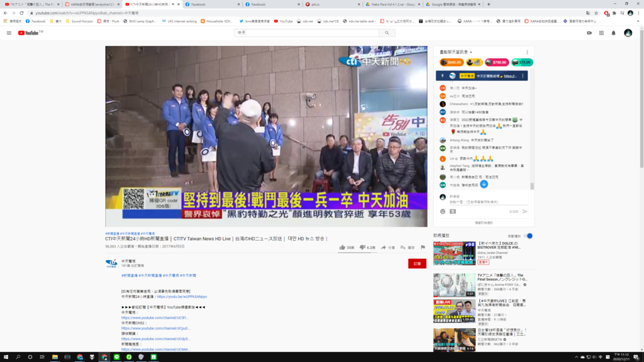The height and width of the screenshot is (362, 644).
Task: Open the LR2 internet ranking bookmark
Action: (x=179, y=21)
